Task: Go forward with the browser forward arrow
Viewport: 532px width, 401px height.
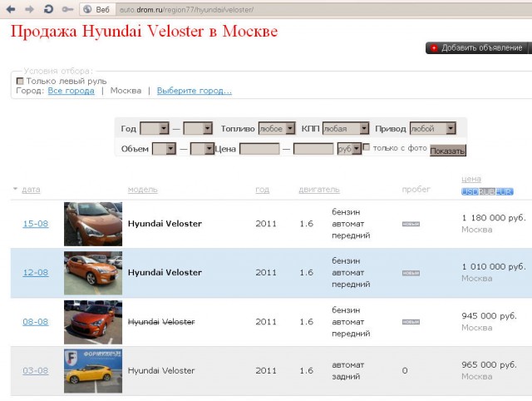Action: pyautogui.click(x=30, y=9)
